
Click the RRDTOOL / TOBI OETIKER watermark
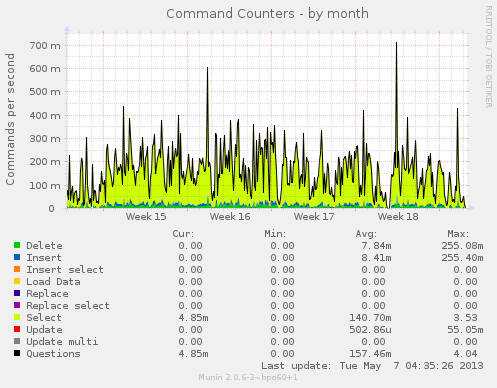[488, 57]
